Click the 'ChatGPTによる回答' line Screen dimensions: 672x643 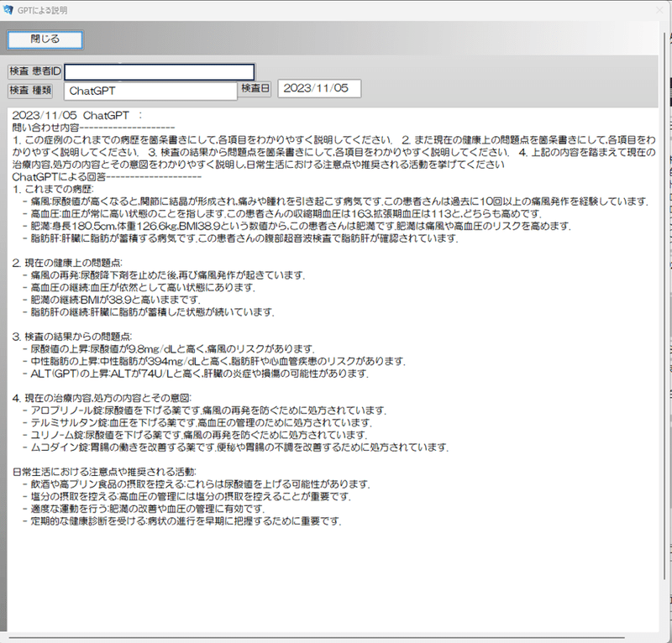pyautogui.click(x=107, y=176)
